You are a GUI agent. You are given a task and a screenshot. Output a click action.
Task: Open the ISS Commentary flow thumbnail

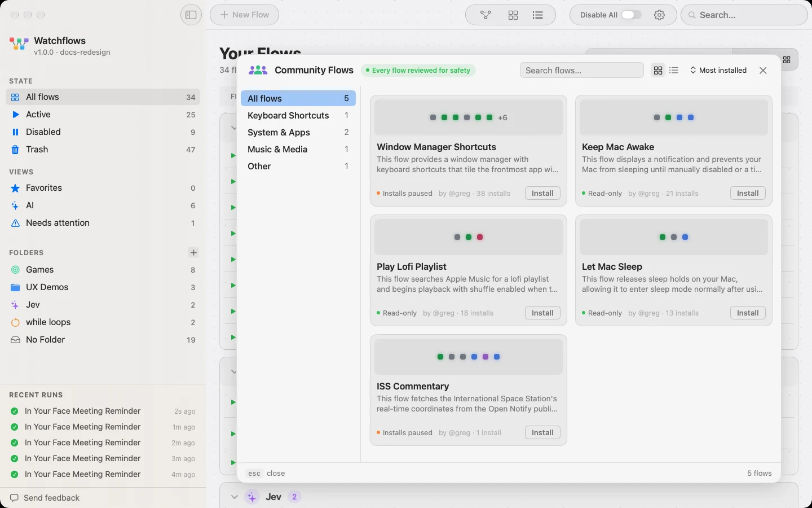pyautogui.click(x=469, y=357)
